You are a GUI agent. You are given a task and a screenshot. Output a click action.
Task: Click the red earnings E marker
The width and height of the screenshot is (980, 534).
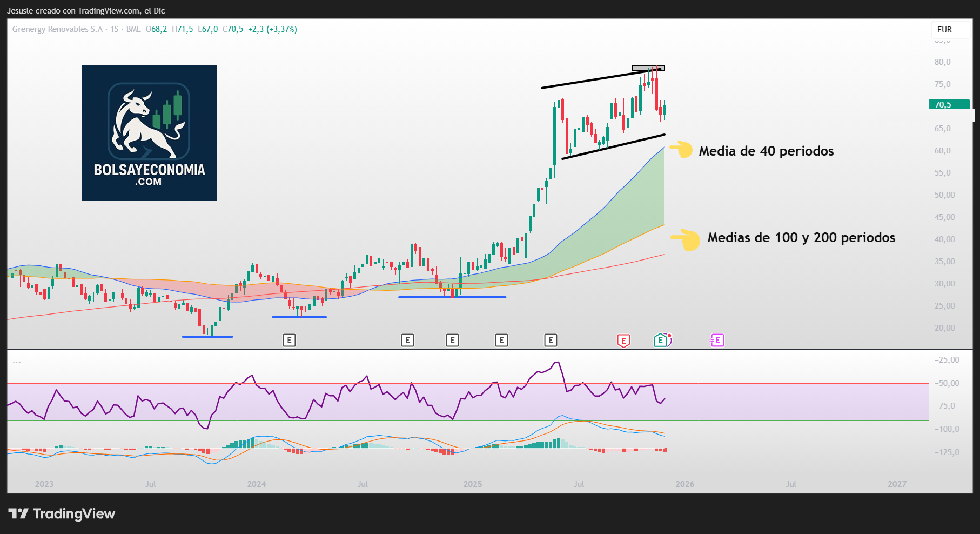[x=623, y=341]
